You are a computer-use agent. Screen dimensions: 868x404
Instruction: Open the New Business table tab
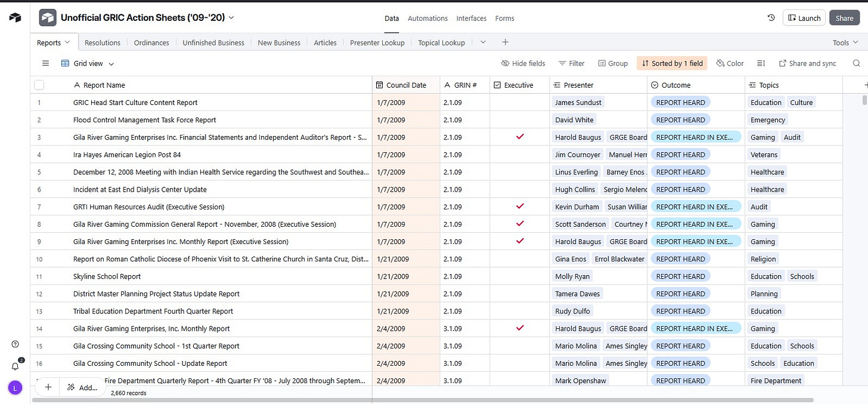click(279, 42)
